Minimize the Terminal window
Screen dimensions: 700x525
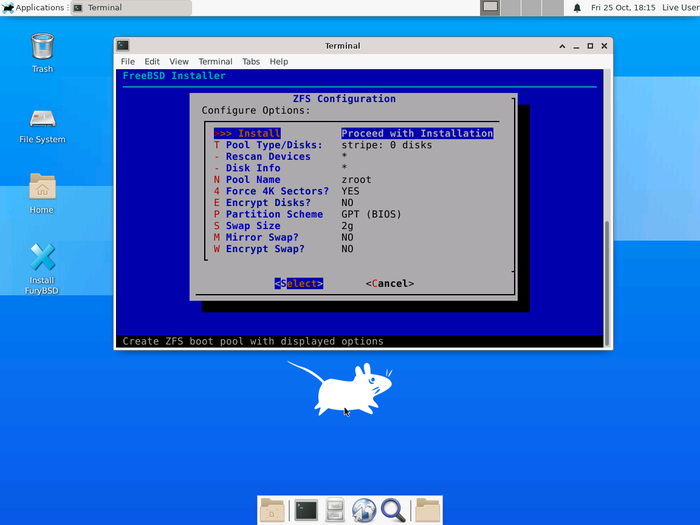pyautogui.click(x=576, y=46)
